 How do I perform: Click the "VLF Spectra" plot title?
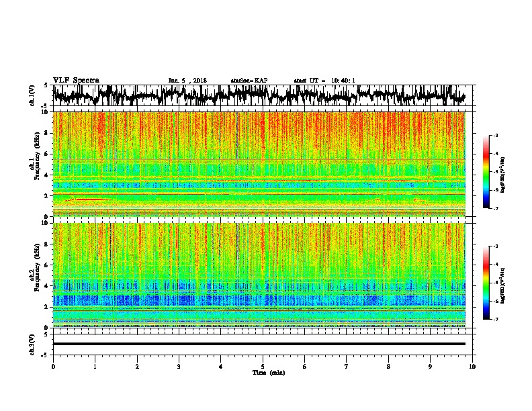coord(76,80)
